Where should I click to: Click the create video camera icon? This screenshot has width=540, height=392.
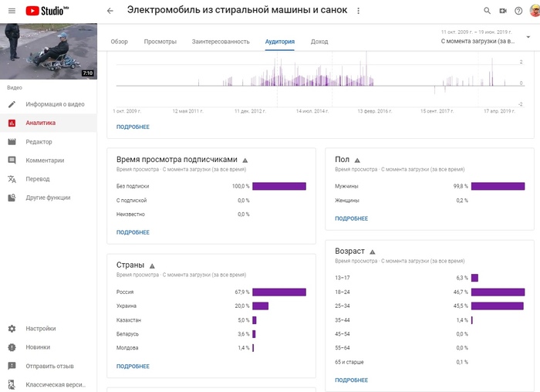[x=503, y=11]
